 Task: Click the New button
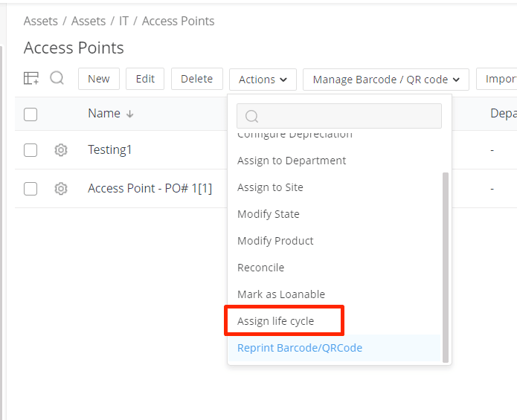point(98,79)
